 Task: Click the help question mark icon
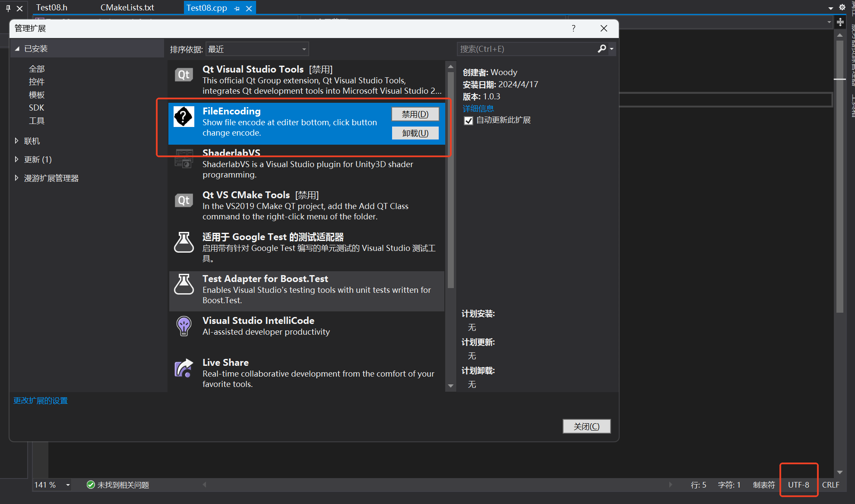(x=573, y=29)
